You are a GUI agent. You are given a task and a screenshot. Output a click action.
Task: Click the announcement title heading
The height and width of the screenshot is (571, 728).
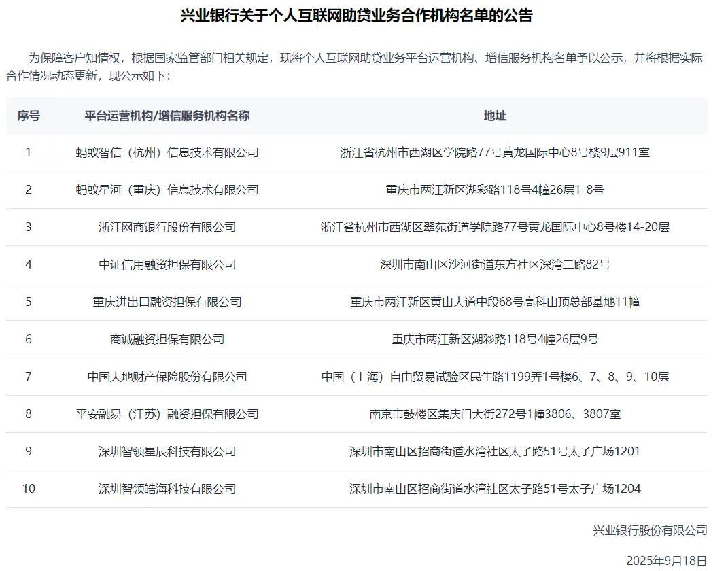pos(356,16)
